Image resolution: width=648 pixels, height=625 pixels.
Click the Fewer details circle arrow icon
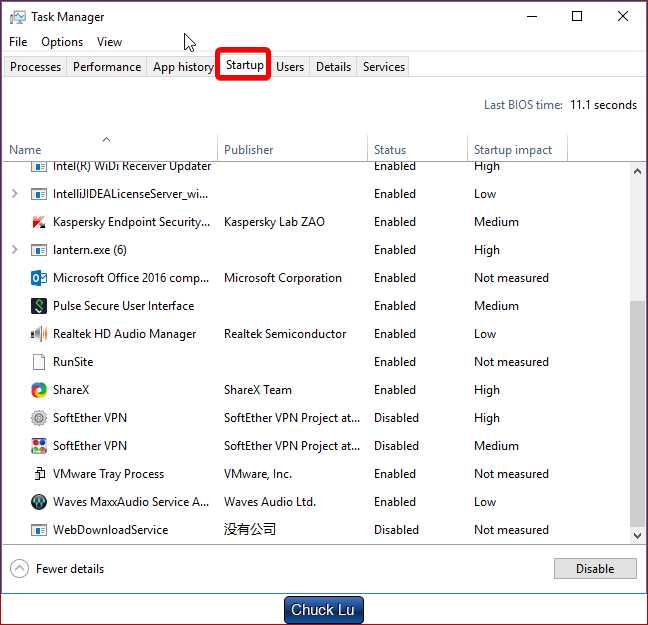(19, 569)
